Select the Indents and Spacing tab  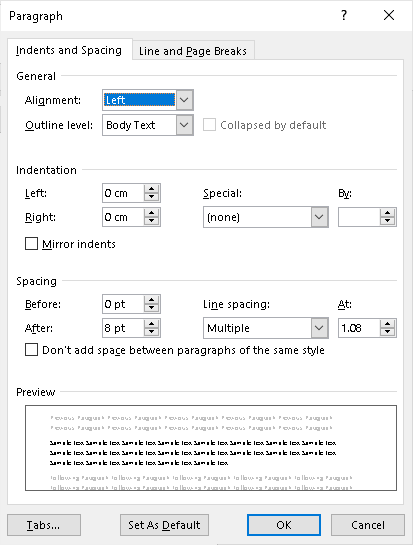tap(69, 50)
